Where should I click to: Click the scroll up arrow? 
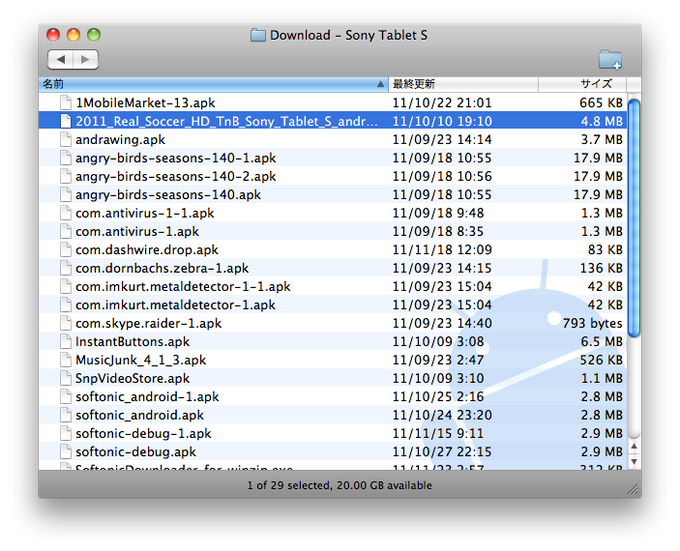(x=634, y=447)
